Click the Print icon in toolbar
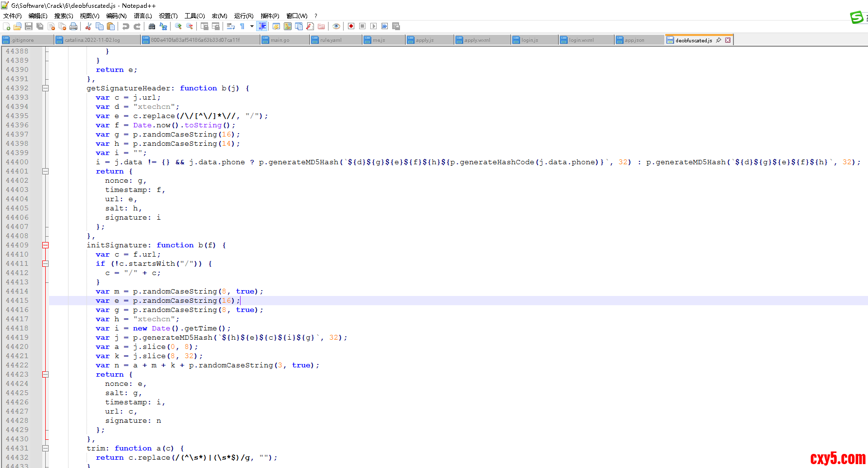868x468 pixels. point(73,26)
